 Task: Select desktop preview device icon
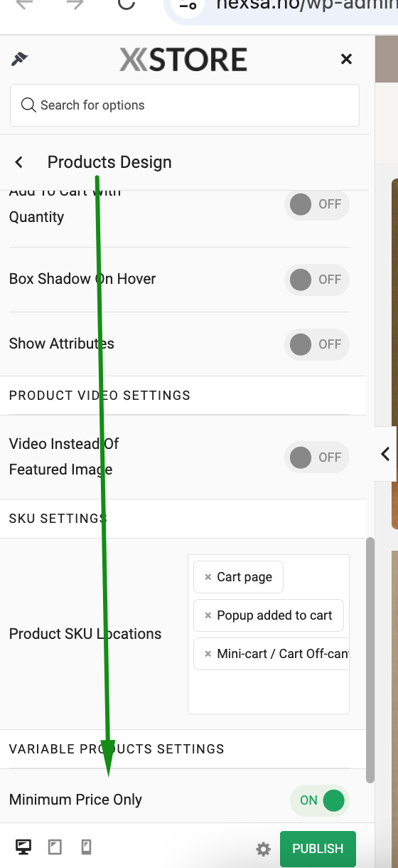[23, 847]
